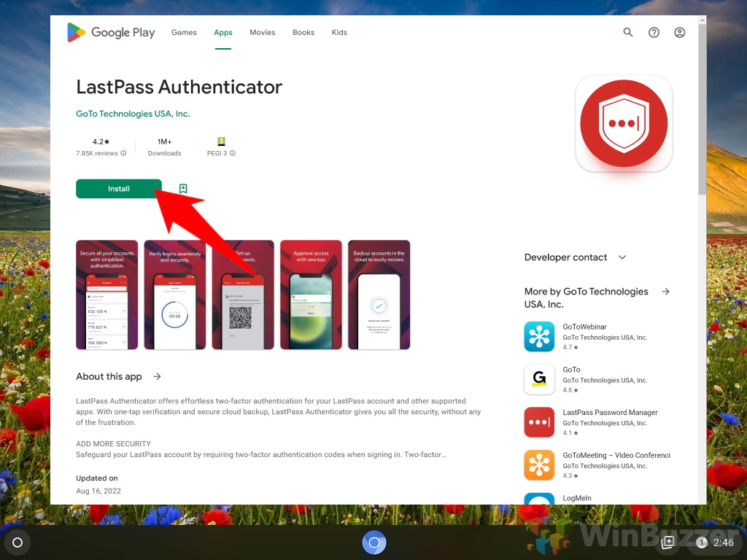The height and width of the screenshot is (560, 747).
Task: Install LastPass Authenticator
Action: tap(119, 189)
